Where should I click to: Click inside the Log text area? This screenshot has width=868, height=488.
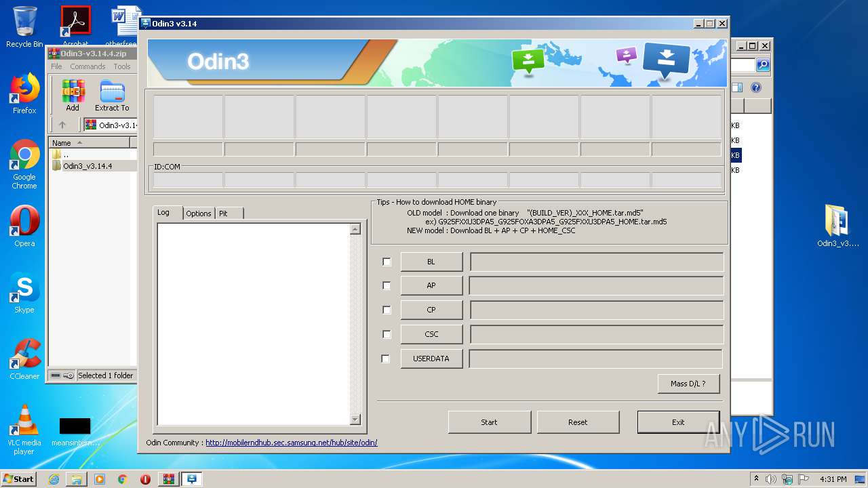(254, 325)
